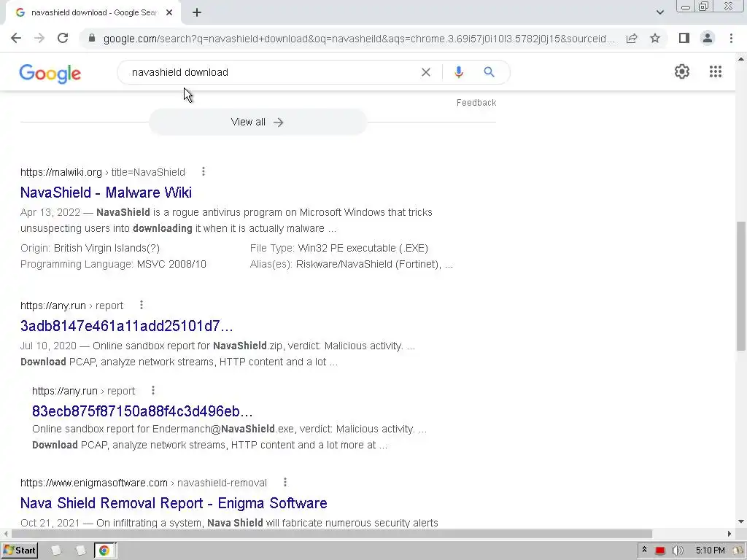747x560 pixels.
Task: Select the navashield download Google Search tab
Action: [93, 13]
